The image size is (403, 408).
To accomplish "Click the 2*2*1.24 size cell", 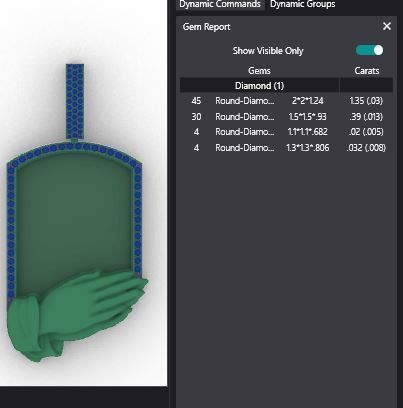I will 307,101.
